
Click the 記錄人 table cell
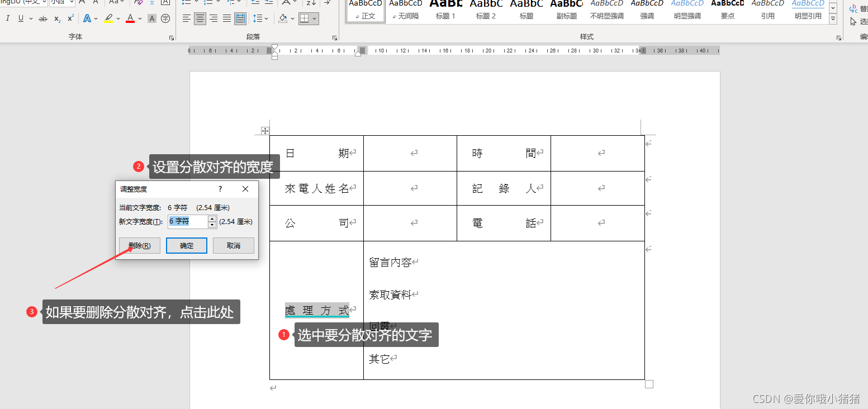pyautogui.click(x=504, y=189)
